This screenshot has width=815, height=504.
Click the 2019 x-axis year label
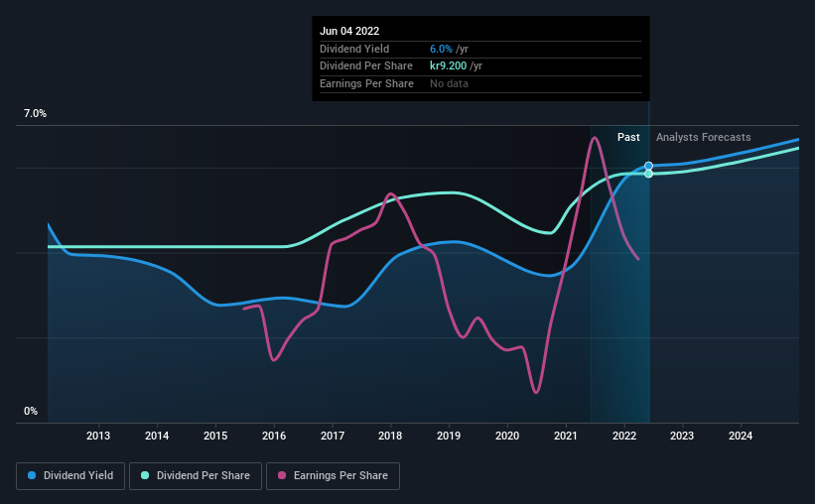coord(449,436)
